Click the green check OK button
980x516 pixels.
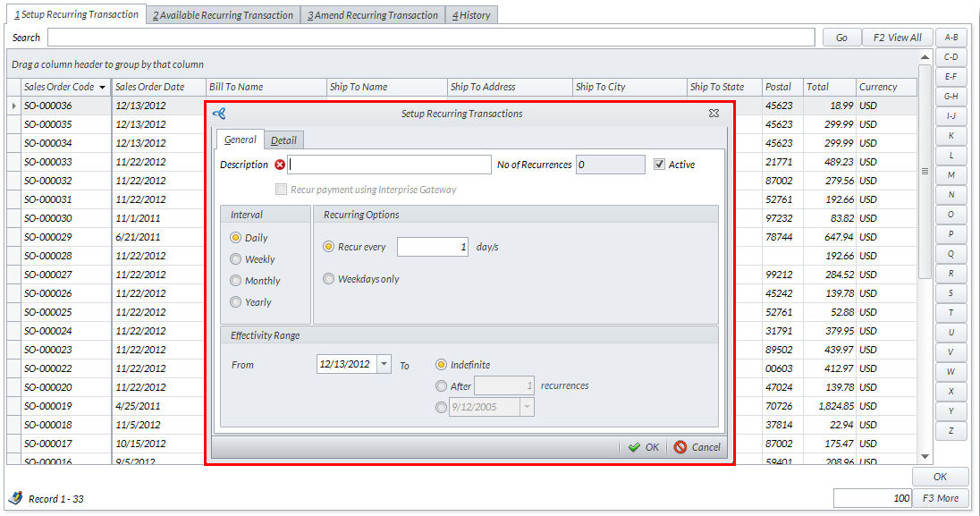pyautogui.click(x=643, y=447)
